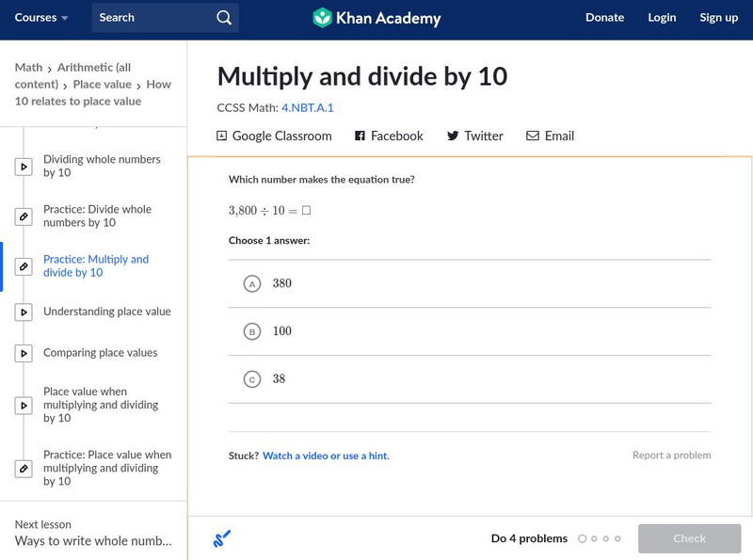Select answer choice A, 380

(251, 284)
